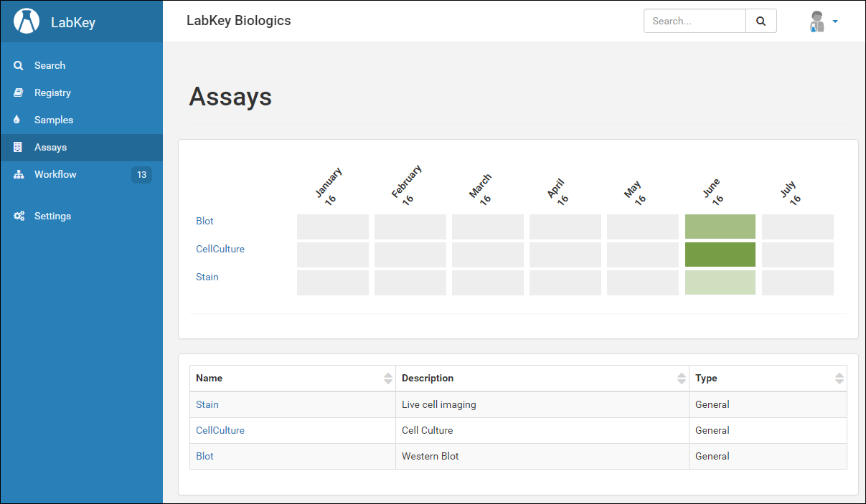Screen dimensions: 866x504
Task: Sort table by Type column arrows
Action: click(839, 378)
